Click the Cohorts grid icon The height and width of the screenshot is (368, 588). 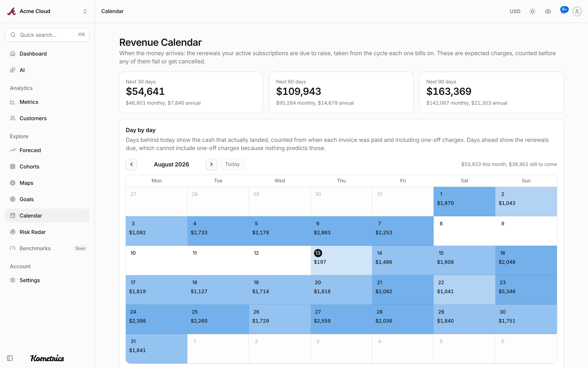(x=13, y=166)
